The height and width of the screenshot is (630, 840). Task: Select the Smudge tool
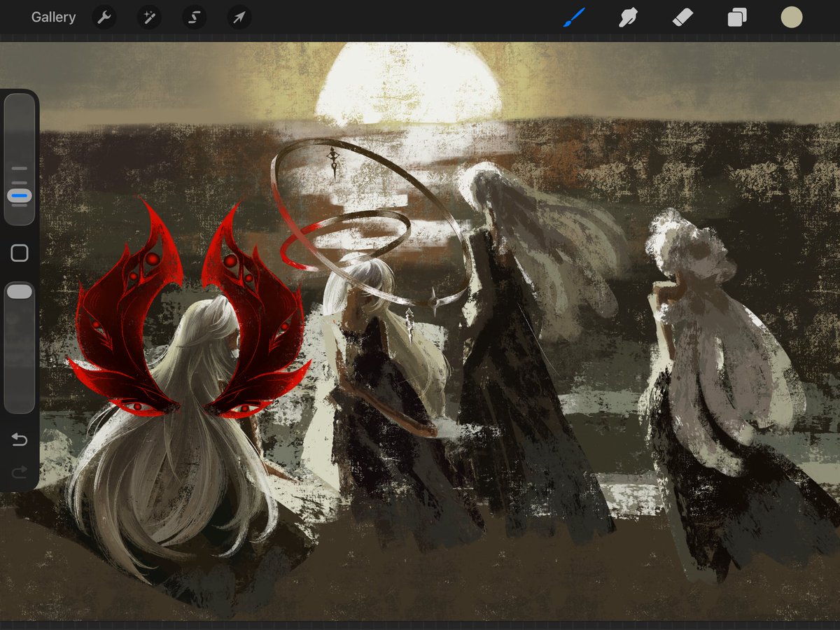click(628, 17)
